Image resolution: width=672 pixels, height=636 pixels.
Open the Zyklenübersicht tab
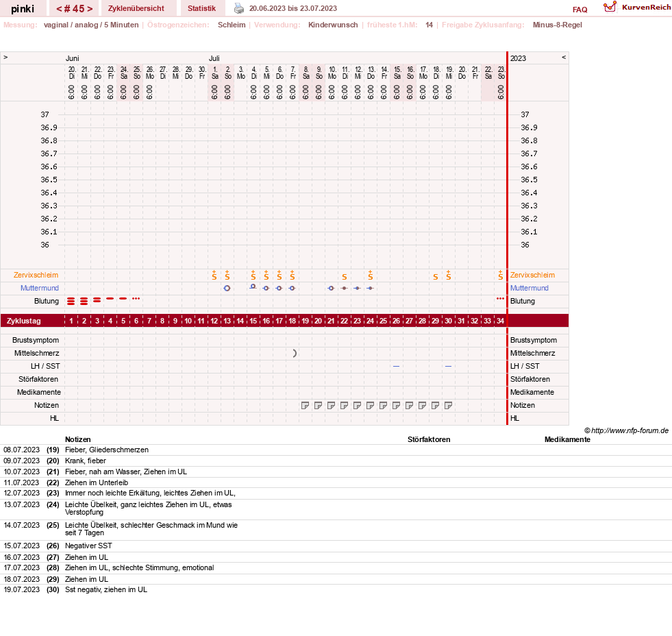coord(136,8)
